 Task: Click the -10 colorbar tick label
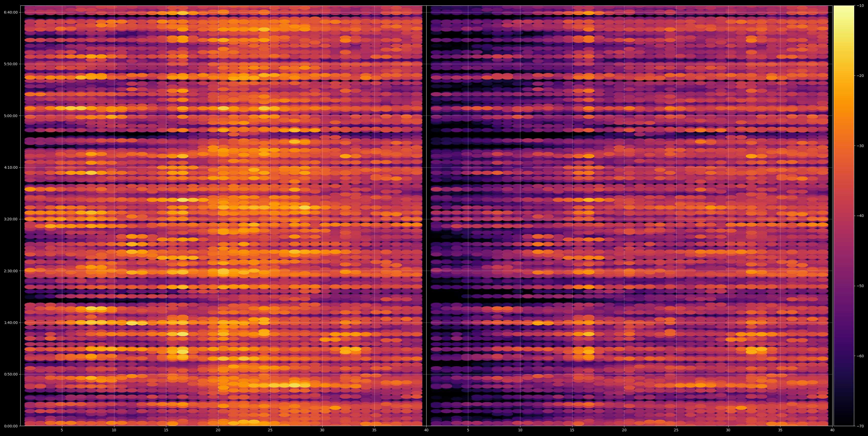click(x=860, y=6)
